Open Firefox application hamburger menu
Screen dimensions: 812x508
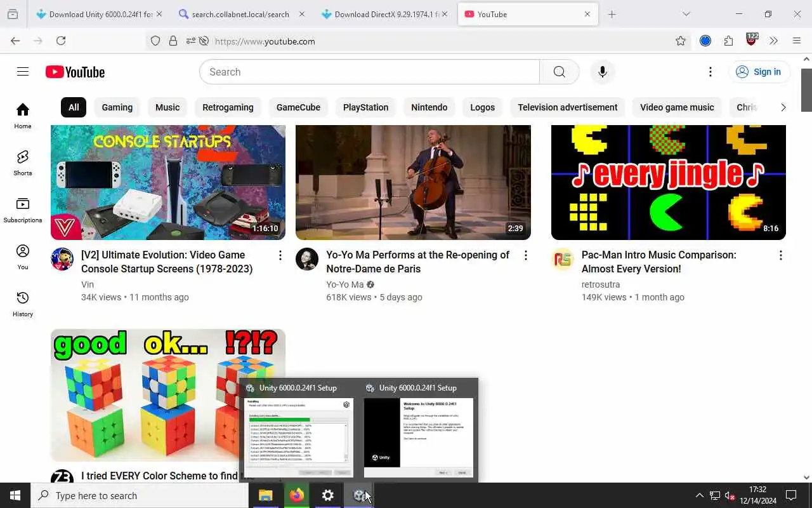797,41
